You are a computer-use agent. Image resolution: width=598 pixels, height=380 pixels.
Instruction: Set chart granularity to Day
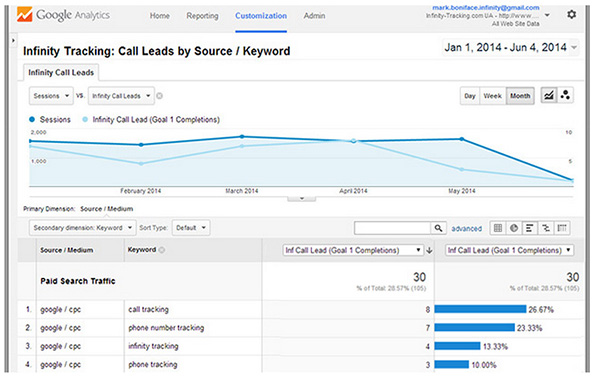point(470,96)
